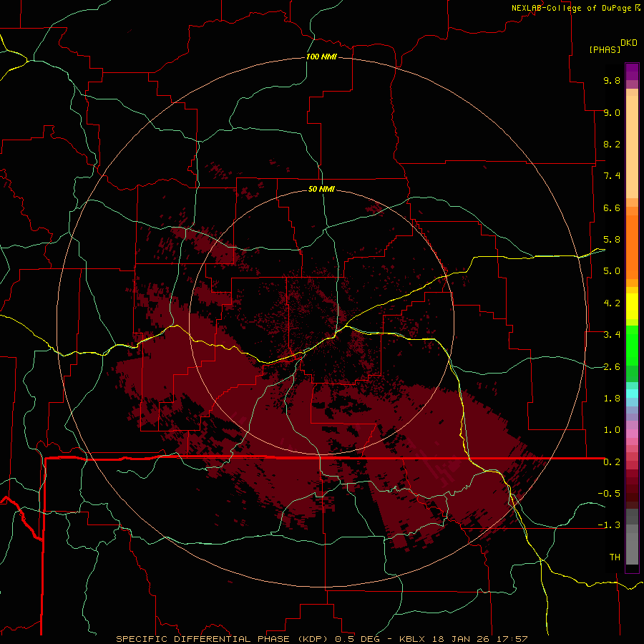
Task: Click the 7.4 scale value
Action: point(612,176)
